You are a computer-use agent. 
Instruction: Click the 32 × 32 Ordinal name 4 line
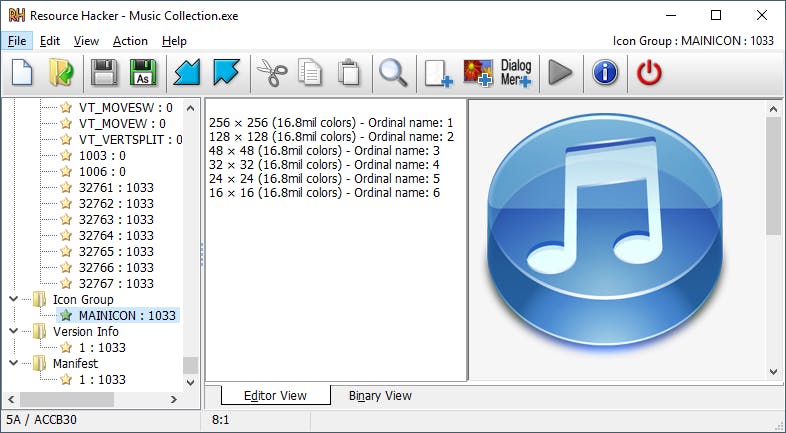[324, 164]
